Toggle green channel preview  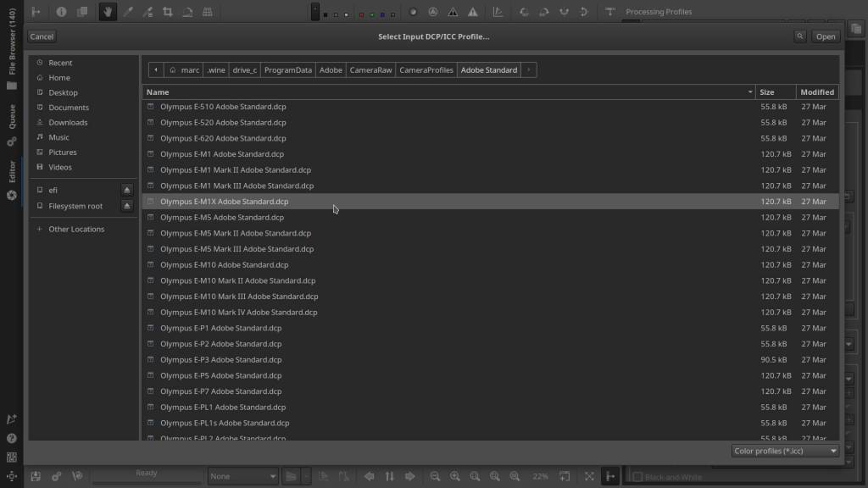coord(372,14)
